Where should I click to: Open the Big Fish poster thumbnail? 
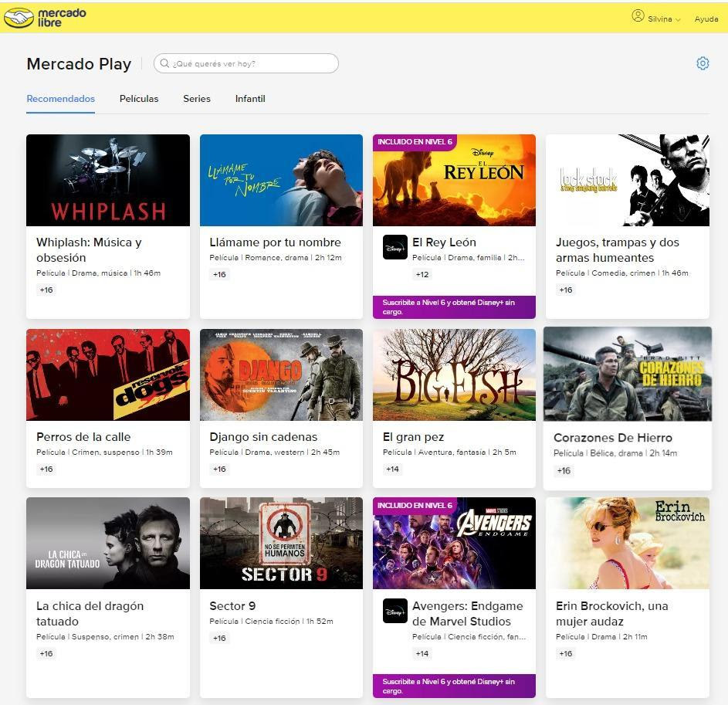click(x=454, y=375)
